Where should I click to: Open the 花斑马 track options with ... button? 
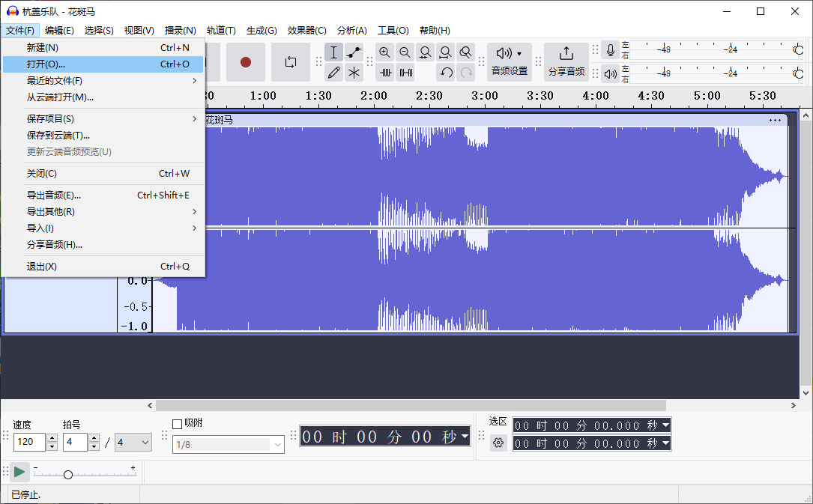click(x=775, y=119)
